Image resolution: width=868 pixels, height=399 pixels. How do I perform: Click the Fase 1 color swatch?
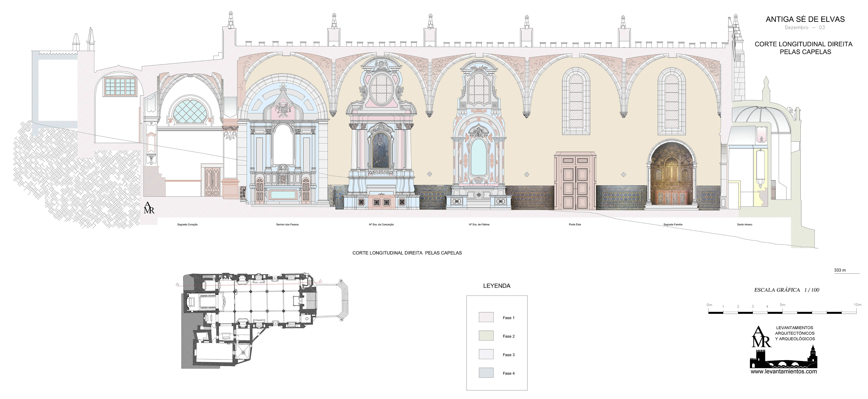point(486,317)
